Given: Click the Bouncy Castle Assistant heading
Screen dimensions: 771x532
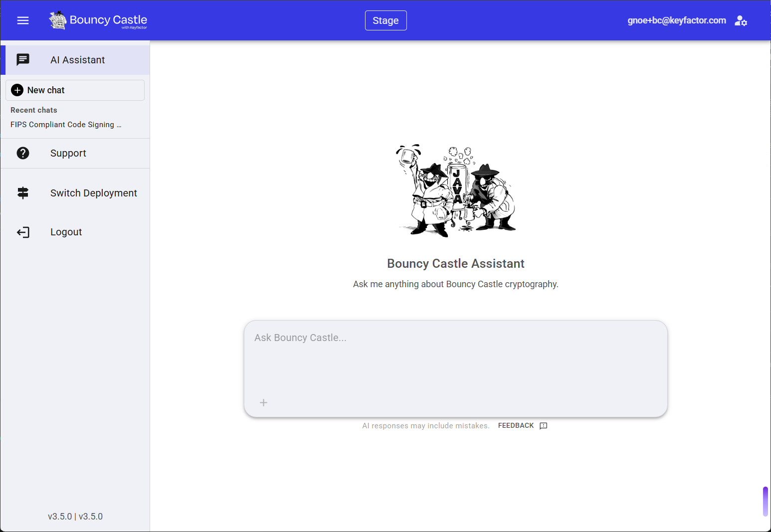Looking at the screenshot, I should [x=456, y=263].
